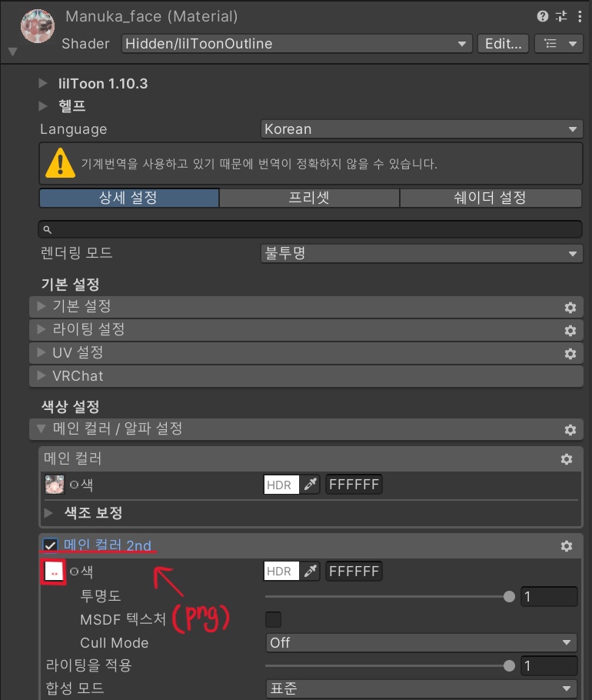Image resolution: width=592 pixels, height=700 pixels.
Task: Open the material help question-mark icon
Action: pos(542,16)
